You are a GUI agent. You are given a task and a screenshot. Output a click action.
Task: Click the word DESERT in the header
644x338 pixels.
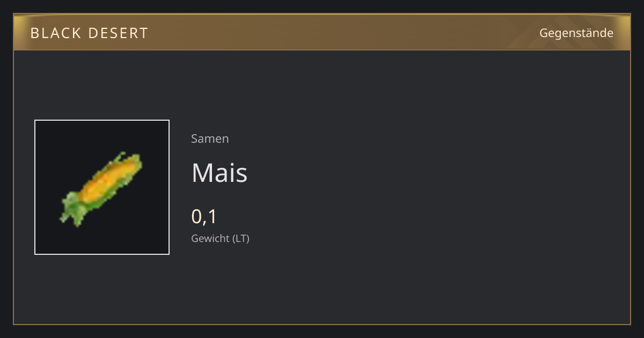click(x=118, y=33)
